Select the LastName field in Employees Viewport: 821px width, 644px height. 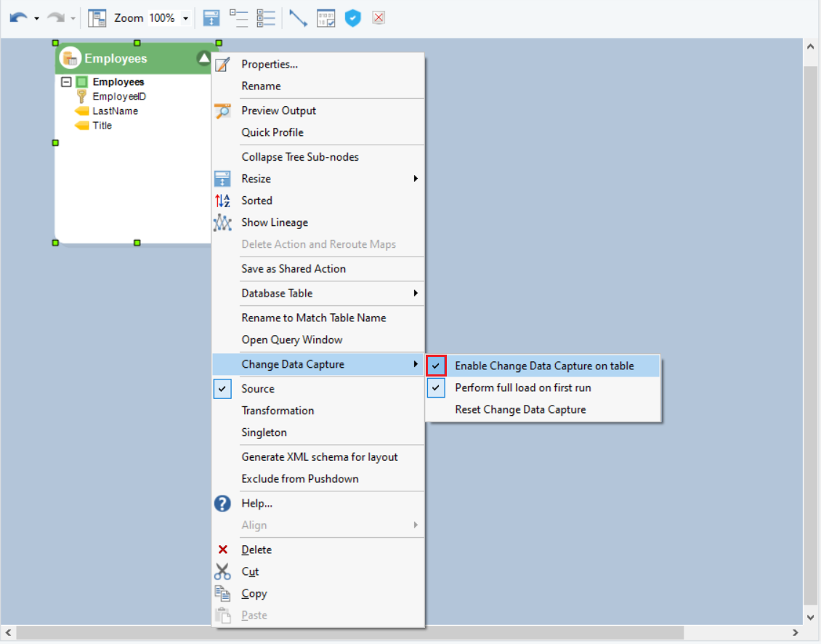pyautogui.click(x=115, y=111)
